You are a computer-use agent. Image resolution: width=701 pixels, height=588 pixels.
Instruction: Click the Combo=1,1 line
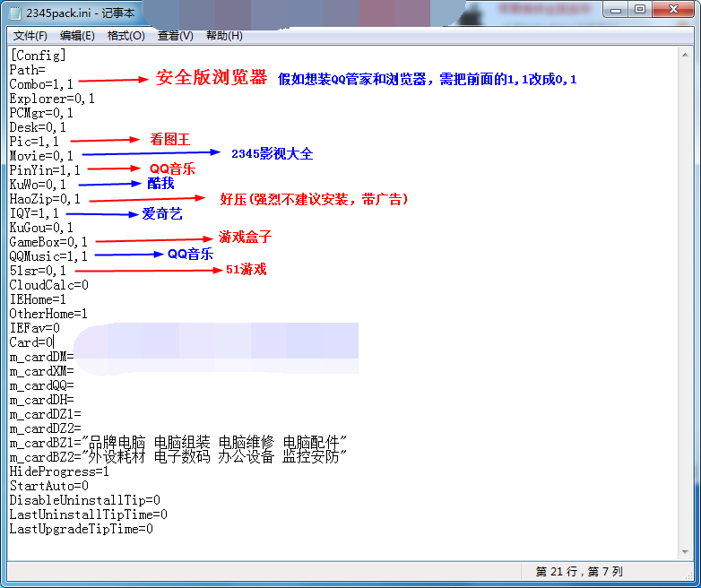pyautogui.click(x=41, y=84)
